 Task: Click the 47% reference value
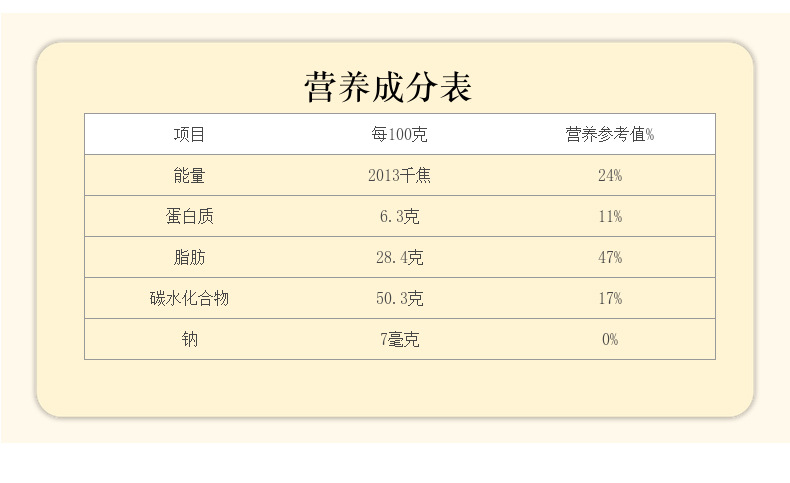pos(610,258)
